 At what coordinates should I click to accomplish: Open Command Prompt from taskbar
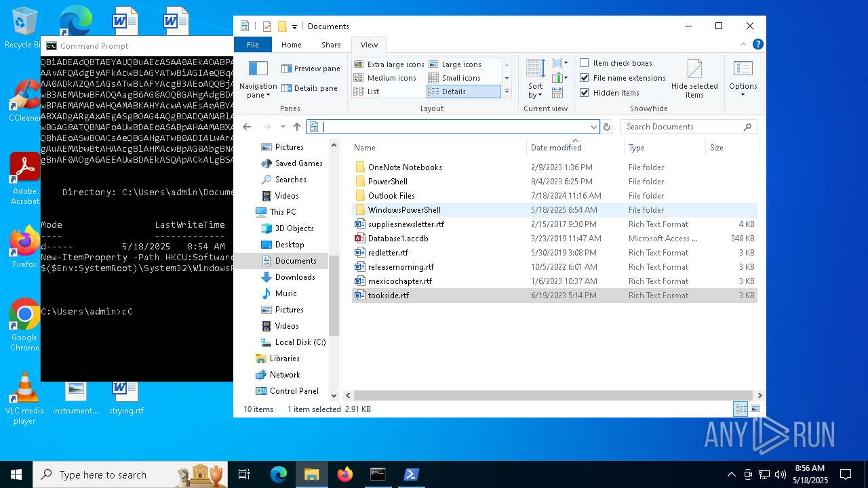pos(378,474)
